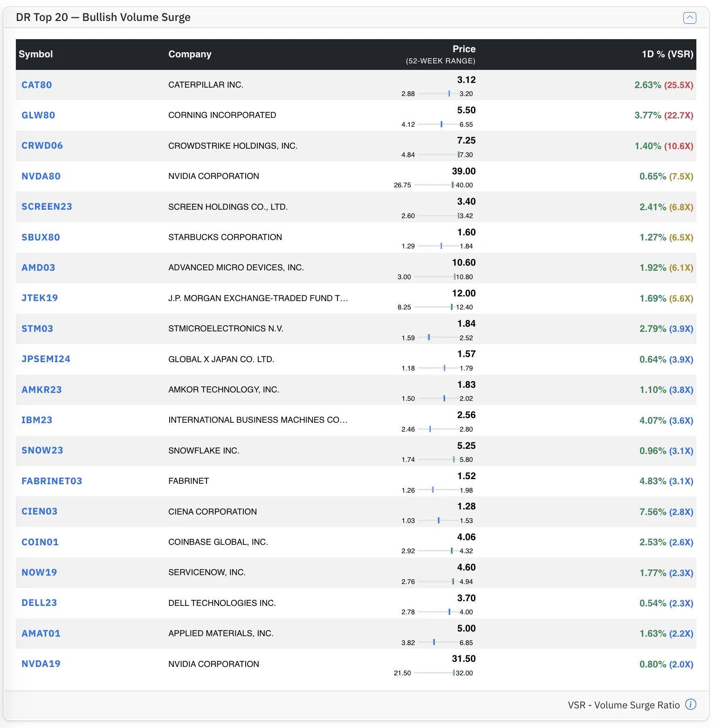Select J.P. MORGAN EXCHANGE-TRADED FUND company name

click(x=258, y=298)
